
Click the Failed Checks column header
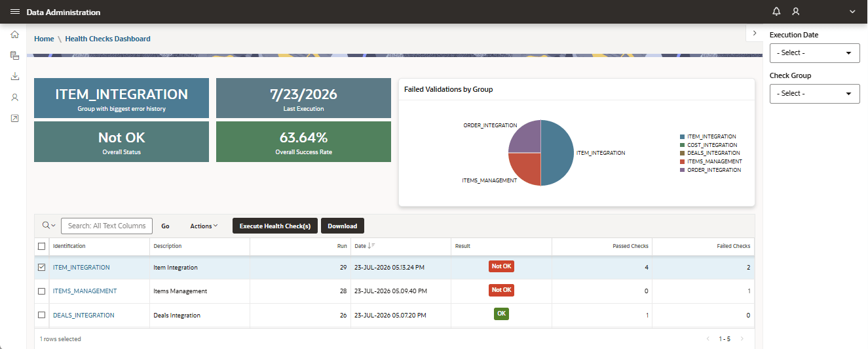pyautogui.click(x=734, y=246)
